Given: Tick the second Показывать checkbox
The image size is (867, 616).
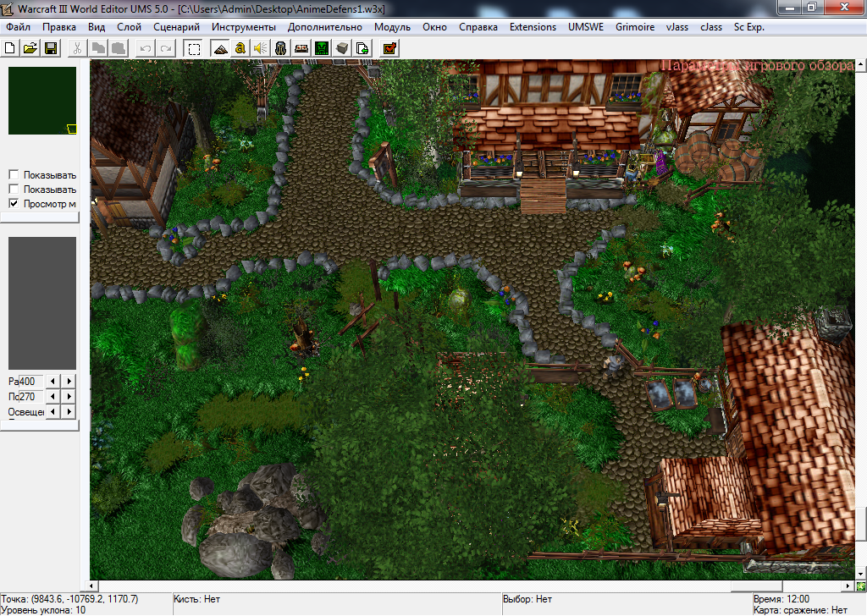Looking at the screenshot, I should [14, 189].
